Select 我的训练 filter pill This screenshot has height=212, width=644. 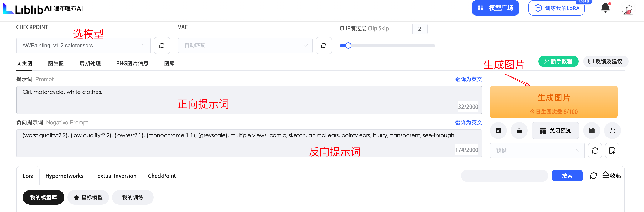(132, 198)
